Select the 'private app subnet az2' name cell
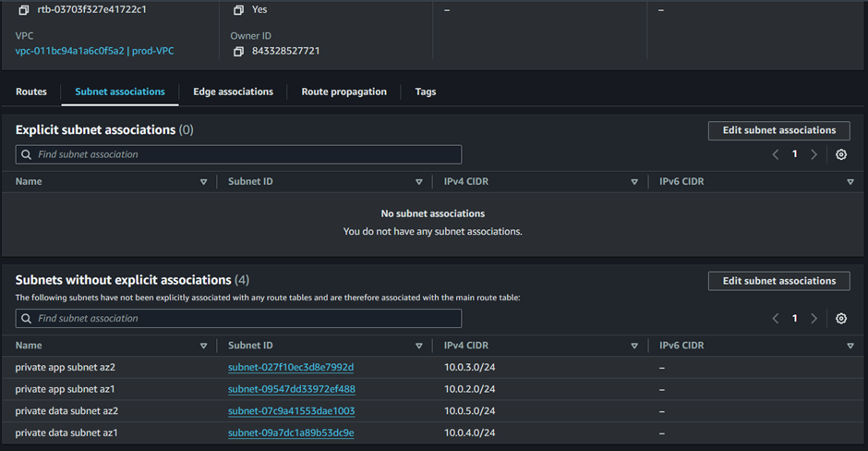The height and width of the screenshot is (451, 868). click(x=66, y=367)
